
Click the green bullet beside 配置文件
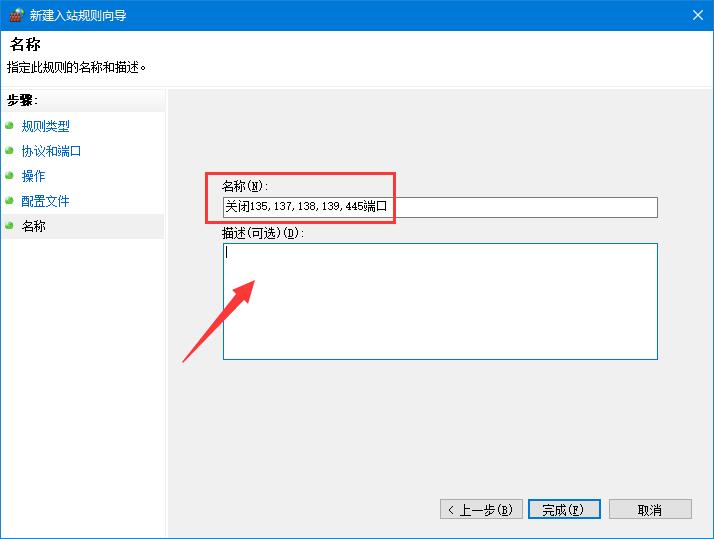10,200
